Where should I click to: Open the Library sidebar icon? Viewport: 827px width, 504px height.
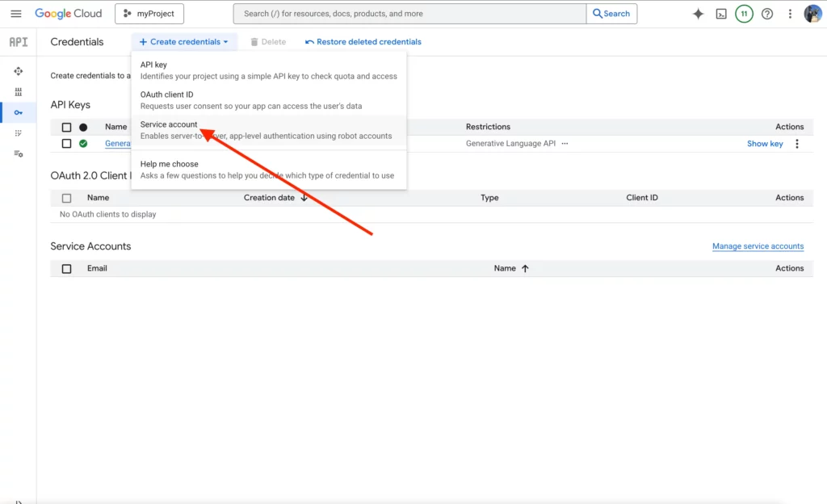pyautogui.click(x=19, y=92)
